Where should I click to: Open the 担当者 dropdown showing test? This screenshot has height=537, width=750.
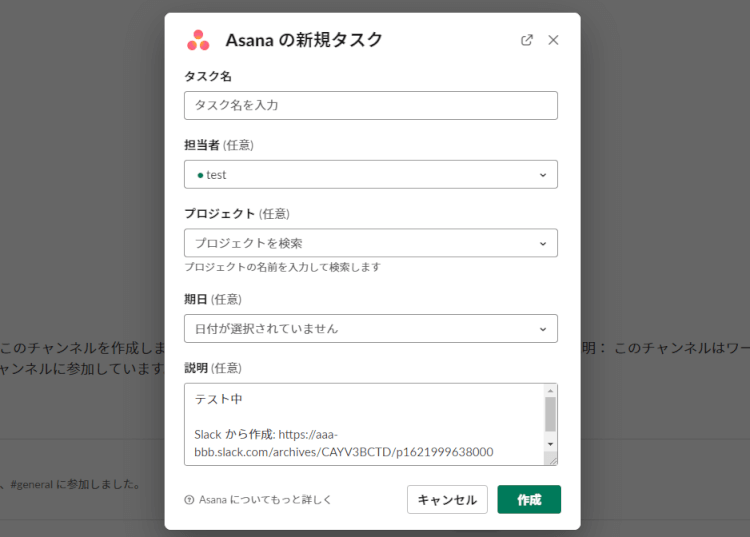[x=370, y=174]
